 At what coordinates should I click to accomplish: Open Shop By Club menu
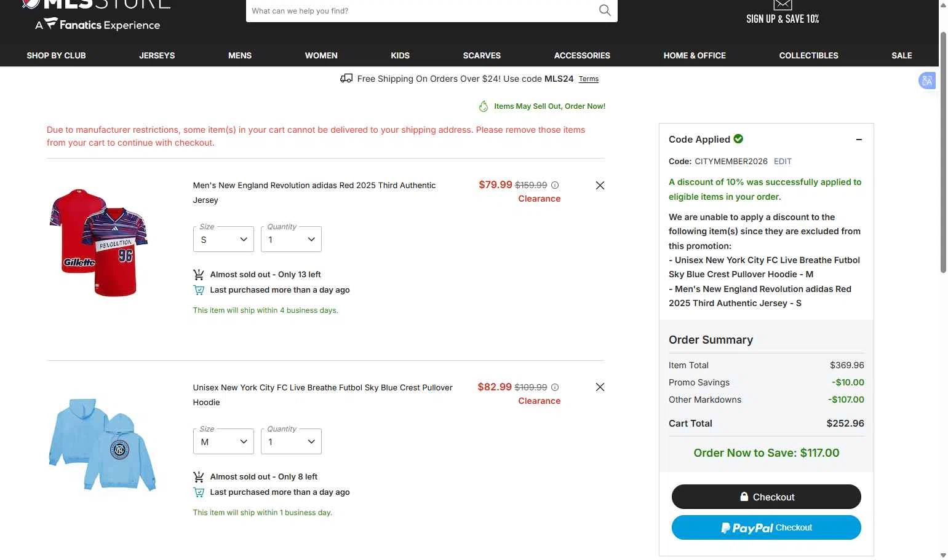tap(56, 55)
